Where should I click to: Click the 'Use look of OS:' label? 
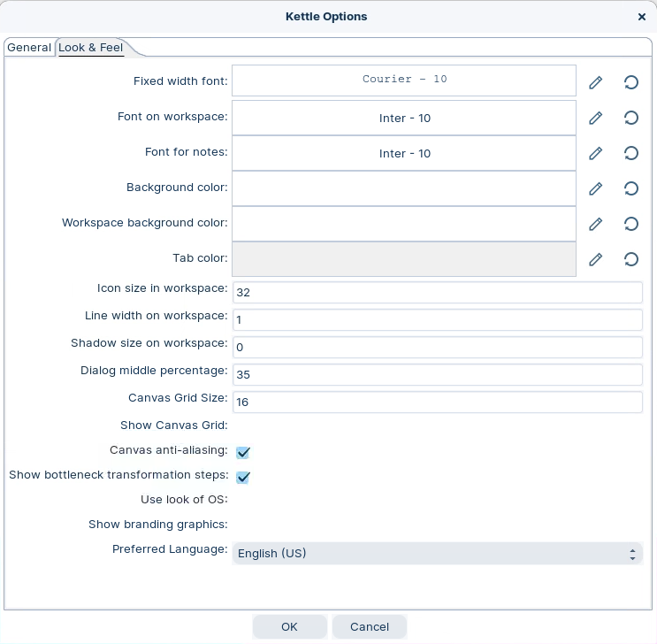[x=184, y=499]
